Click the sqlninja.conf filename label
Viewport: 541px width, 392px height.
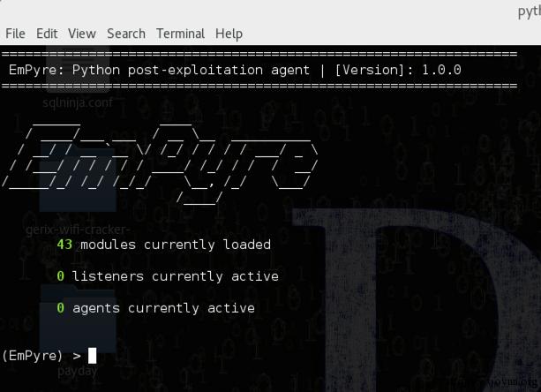[x=78, y=102]
